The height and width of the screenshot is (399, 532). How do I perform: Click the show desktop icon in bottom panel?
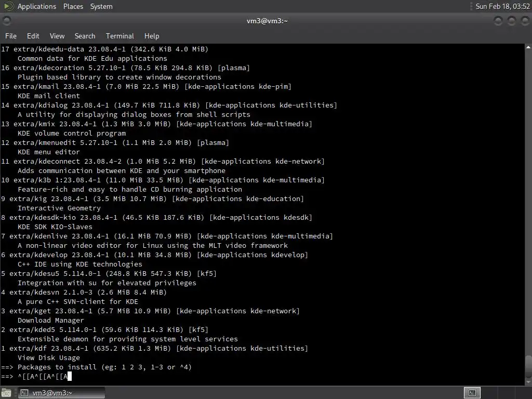(6, 393)
